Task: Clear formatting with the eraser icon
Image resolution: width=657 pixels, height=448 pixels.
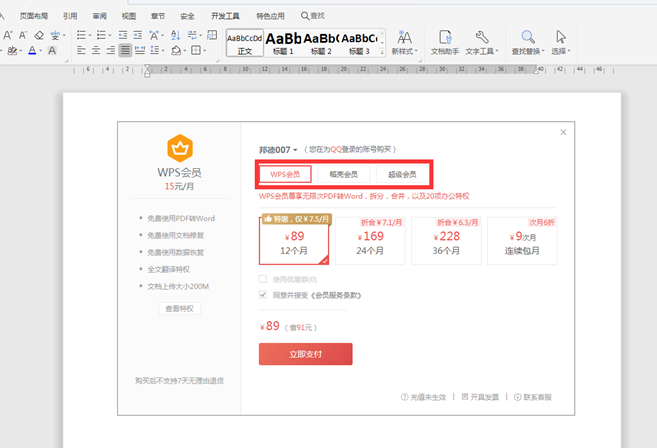Action: (x=39, y=35)
